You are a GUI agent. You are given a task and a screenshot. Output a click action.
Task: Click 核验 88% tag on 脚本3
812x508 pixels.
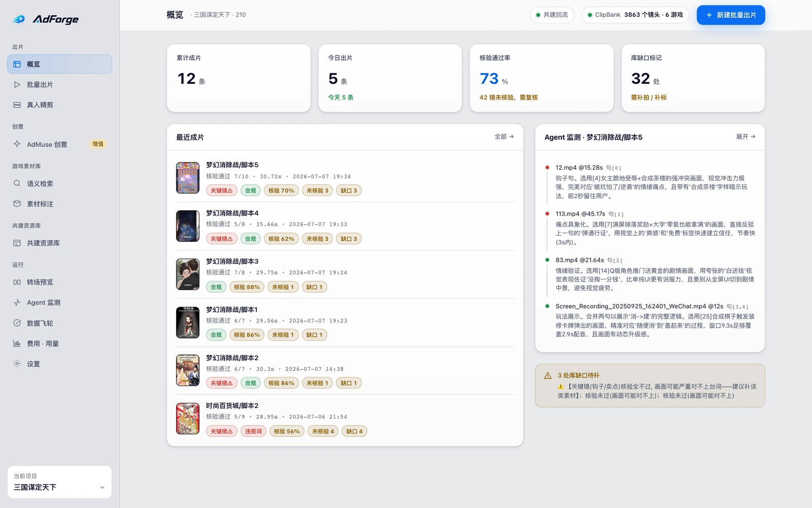point(247,287)
